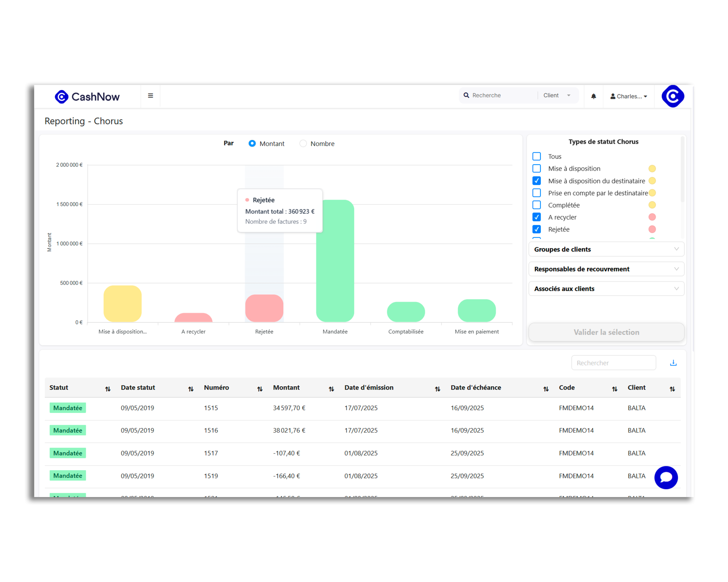728x582 pixels.
Task: Select the Nombre radio button
Action: point(303,144)
